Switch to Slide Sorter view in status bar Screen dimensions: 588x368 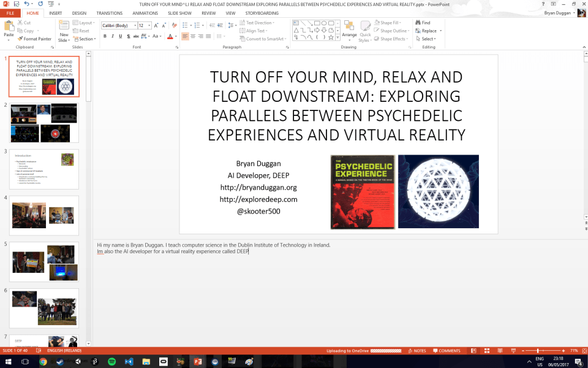(486, 350)
